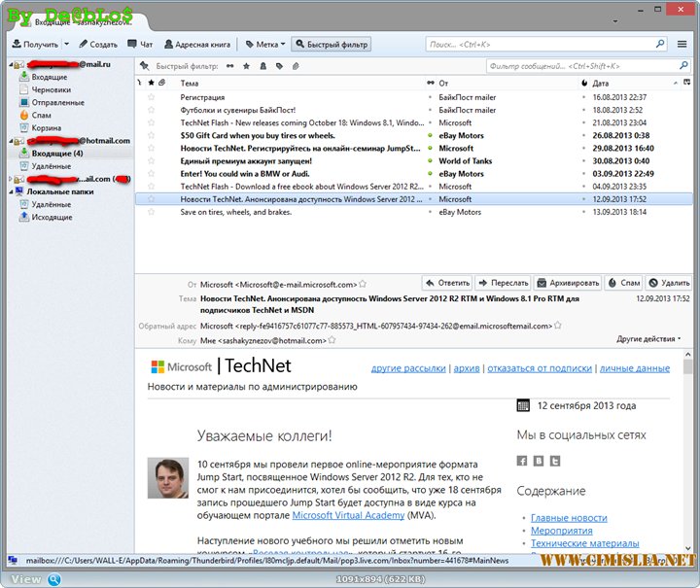
Task: Expand Другие действия dropdown
Action: point(648,339)
